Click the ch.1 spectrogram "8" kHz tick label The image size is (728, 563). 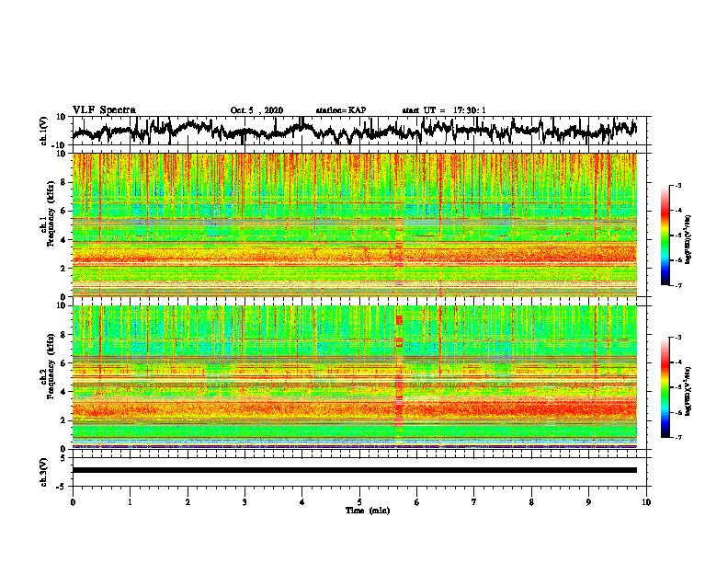[63, 182]
